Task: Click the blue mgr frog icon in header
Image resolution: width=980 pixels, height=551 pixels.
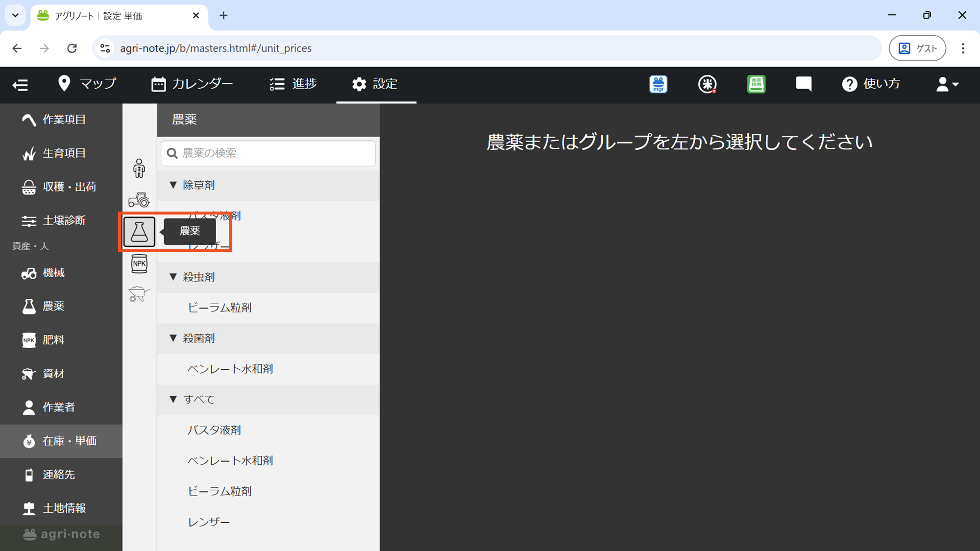Action: 658,84
